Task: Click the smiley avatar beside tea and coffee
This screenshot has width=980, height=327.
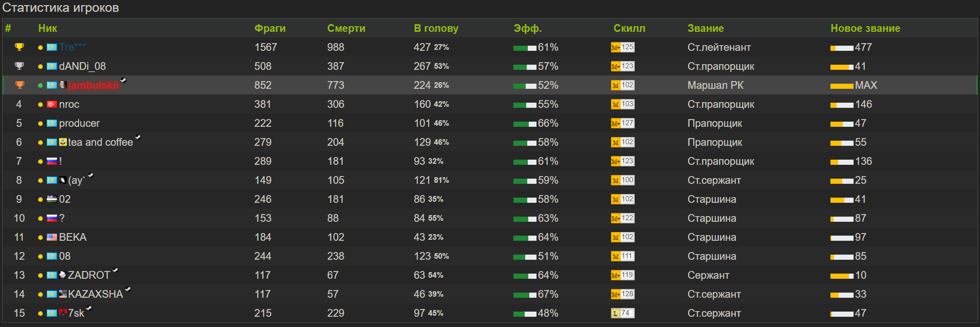Action: coord(63,142)
